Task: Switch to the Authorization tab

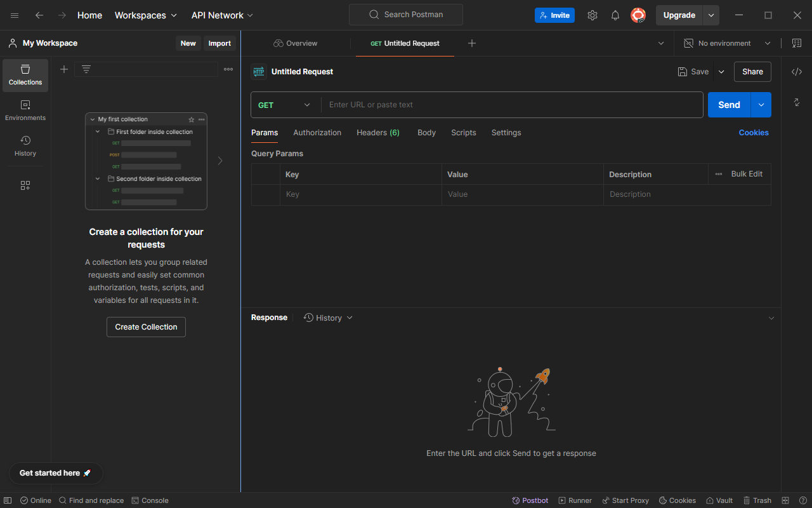Action: click(x=317, y=133)
